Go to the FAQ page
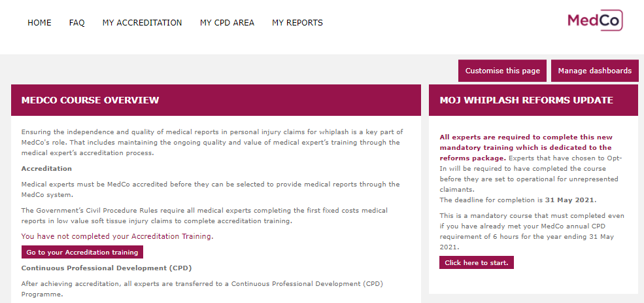644x303 pixels. (76, 23)
